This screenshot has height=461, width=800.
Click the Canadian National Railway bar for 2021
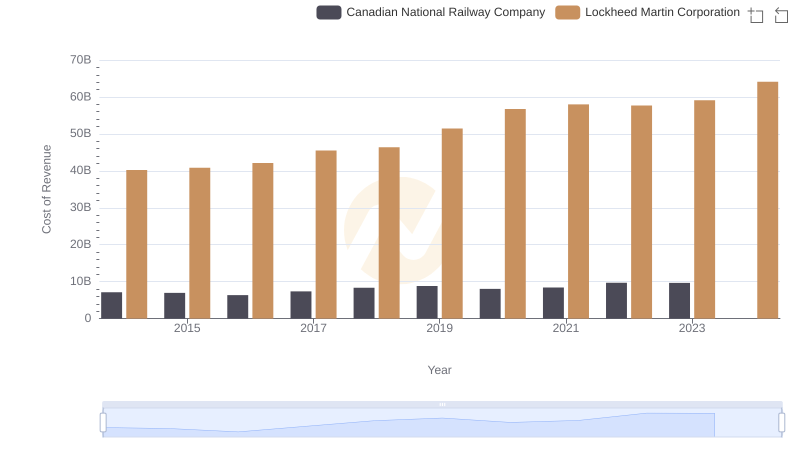click(x=553, y=303)
